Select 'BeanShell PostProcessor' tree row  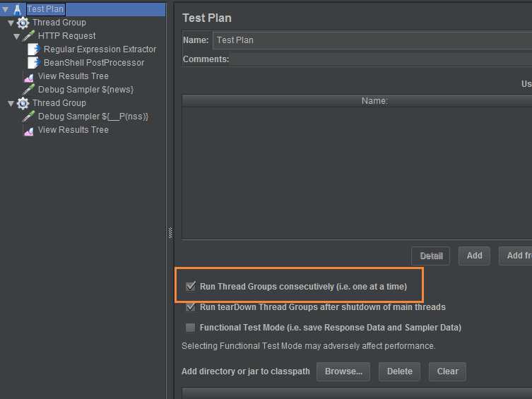click(94, 63)
